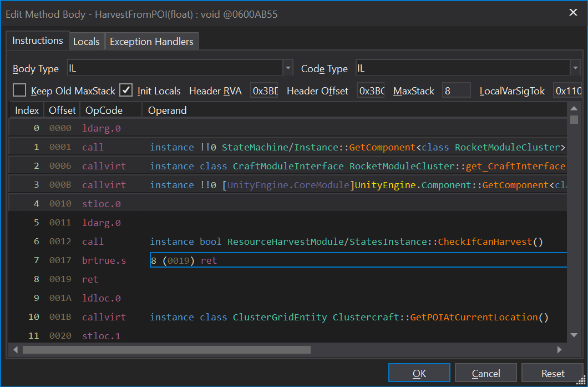This screenshot has height=387, width=588.
Task: Open the Exception Handlers tab
Action: point(151,42)
